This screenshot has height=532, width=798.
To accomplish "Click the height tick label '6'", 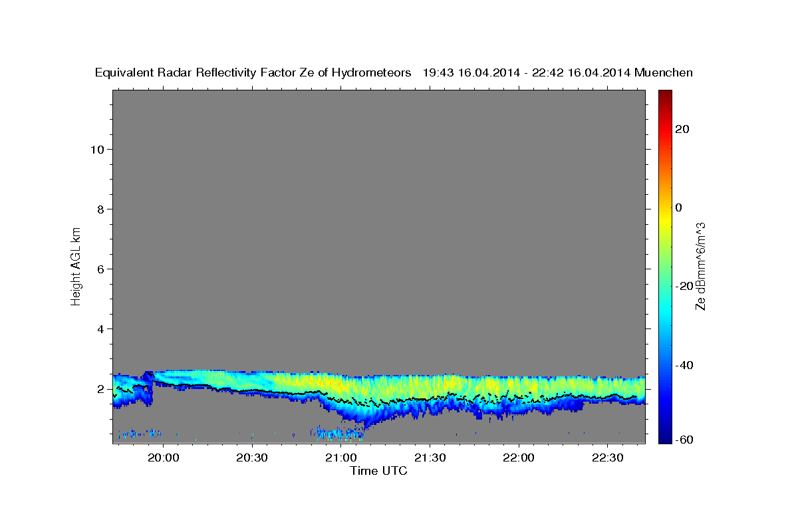I will point(100,269).
